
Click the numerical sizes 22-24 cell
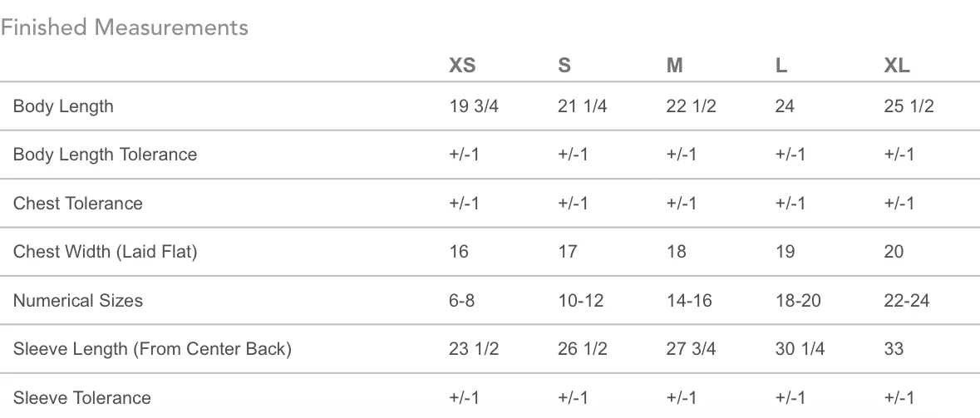click(906, 301)
